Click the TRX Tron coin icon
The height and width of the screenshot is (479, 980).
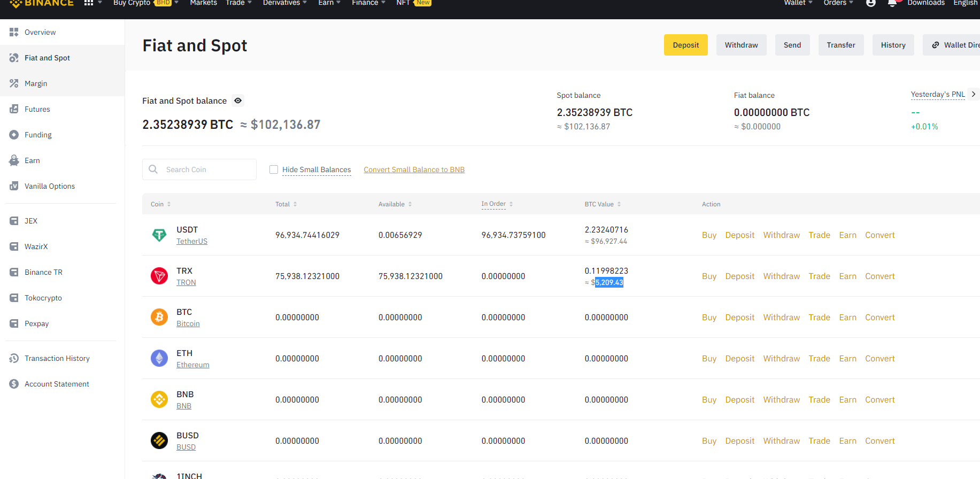(159, 276)
